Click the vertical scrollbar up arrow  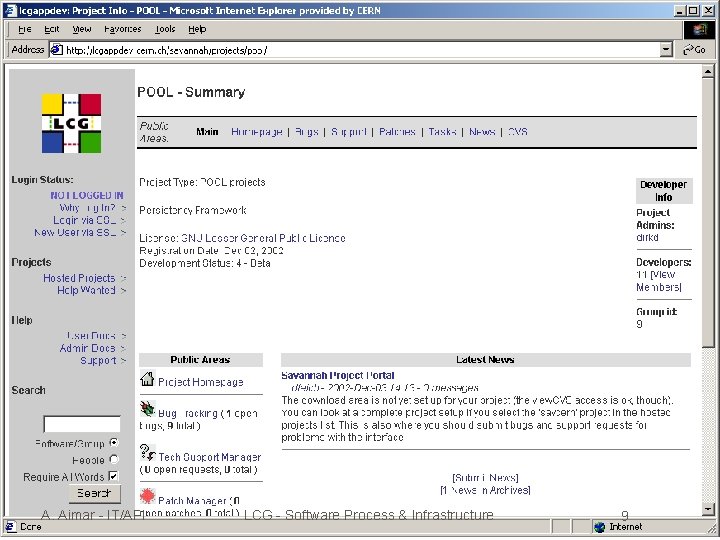[708, 71]
